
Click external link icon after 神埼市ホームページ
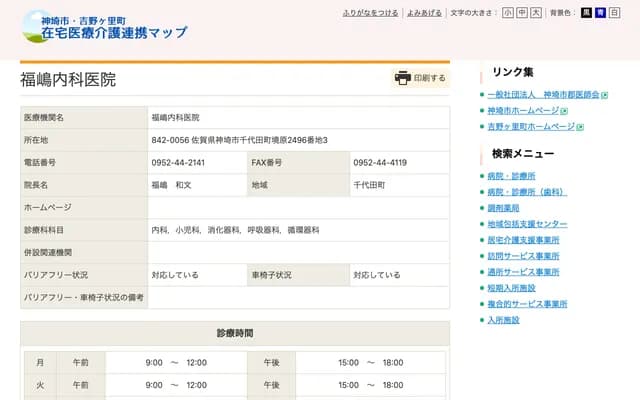(565, 111)
